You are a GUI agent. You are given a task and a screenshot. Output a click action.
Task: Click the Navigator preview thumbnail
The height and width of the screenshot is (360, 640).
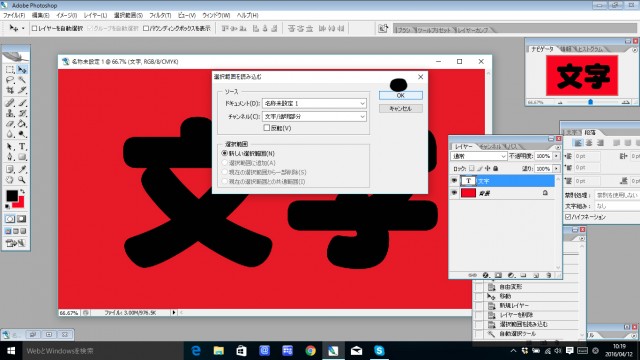[x=582, y=76]
